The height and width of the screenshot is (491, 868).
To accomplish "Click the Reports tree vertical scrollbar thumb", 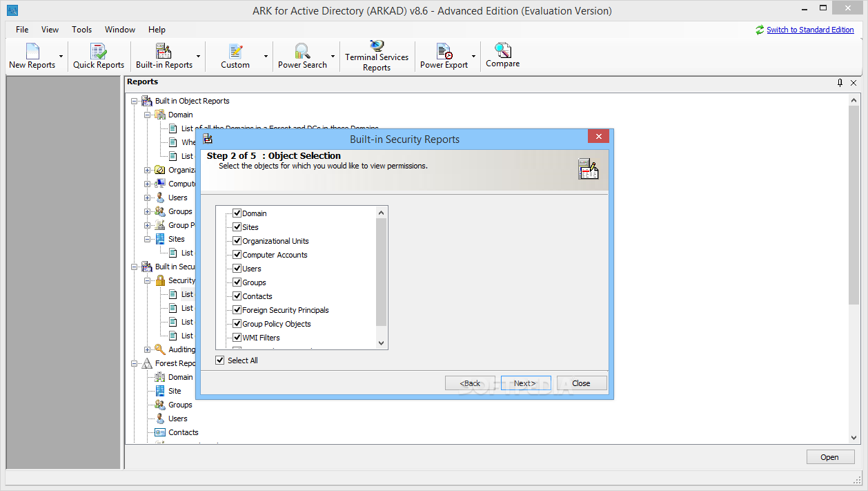I will [x=854, y=204].
